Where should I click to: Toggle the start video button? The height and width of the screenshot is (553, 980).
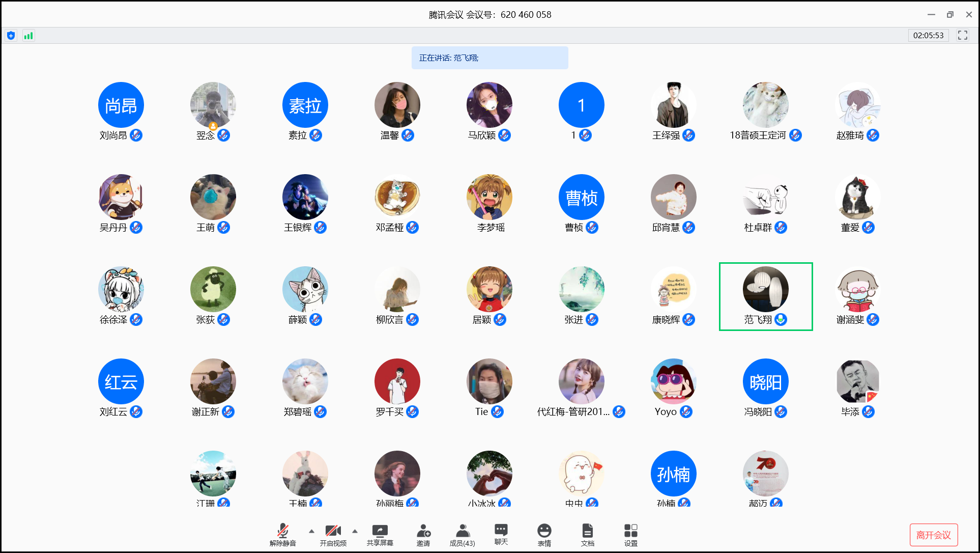[x=333, y=531]
